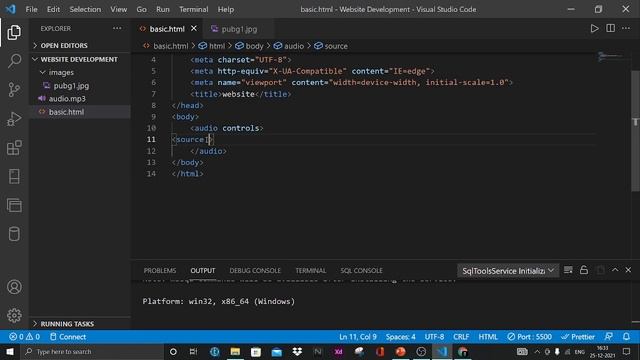Open the Explorer view in activity bar
This screenshot has height=360, width=640.
[14, 33]
